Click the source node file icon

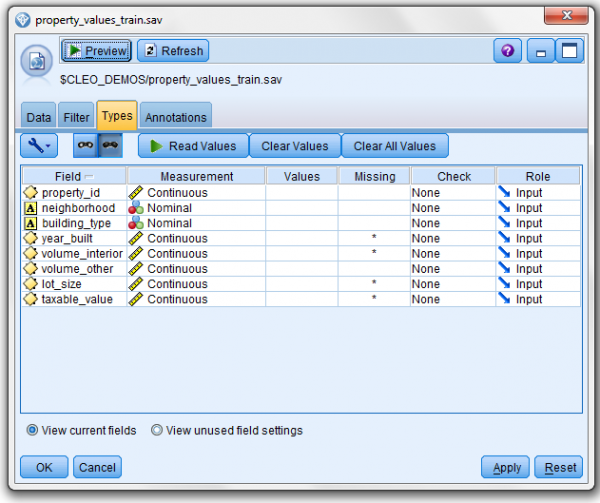(37, 61)
